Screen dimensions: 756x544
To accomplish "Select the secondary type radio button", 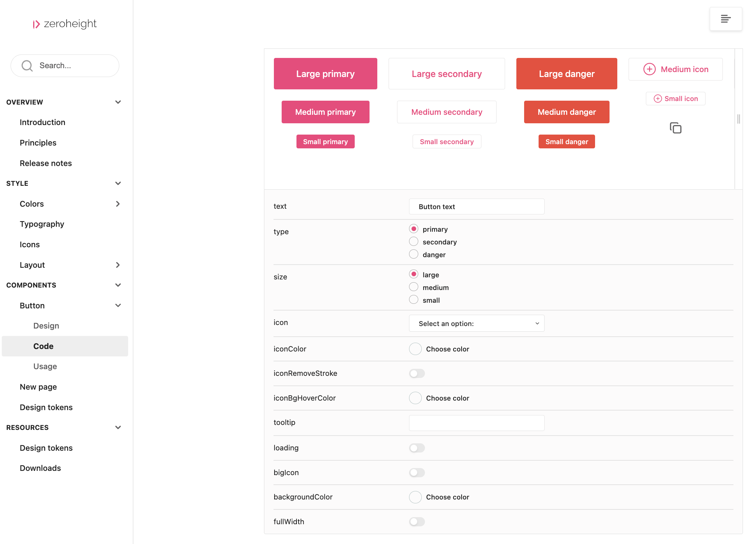I will [414, 242].
